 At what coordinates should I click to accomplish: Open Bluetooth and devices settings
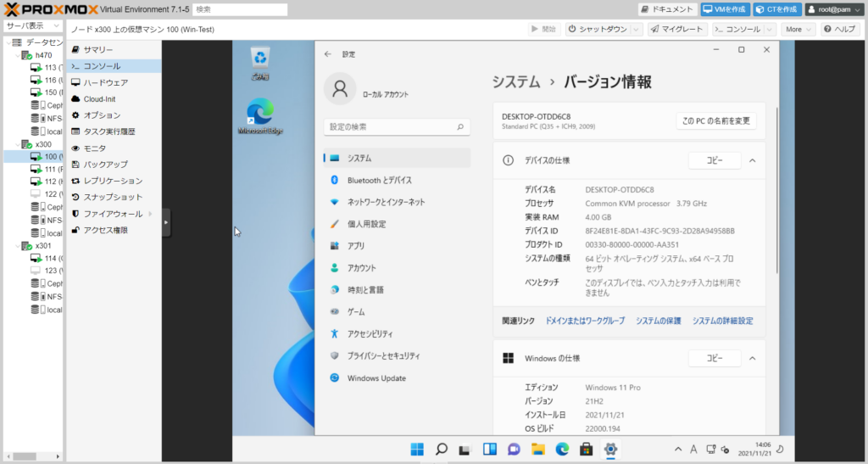click(379, 180)
